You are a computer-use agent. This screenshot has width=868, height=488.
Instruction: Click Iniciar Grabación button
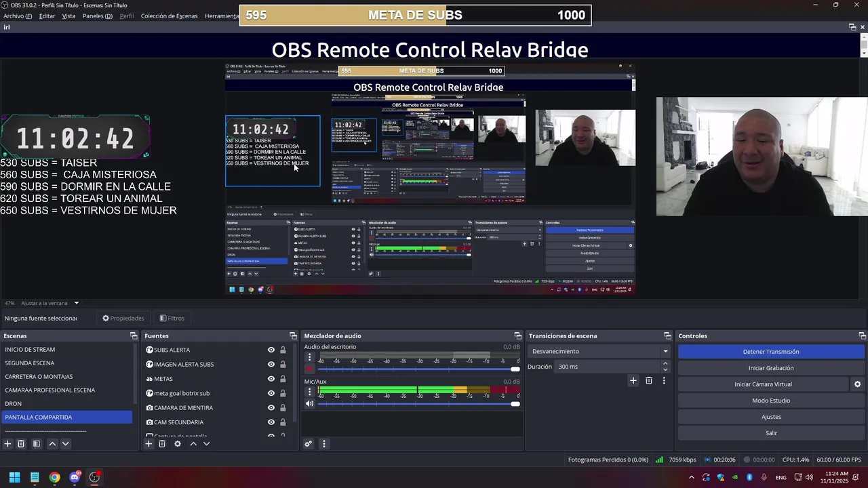point(771,368)
